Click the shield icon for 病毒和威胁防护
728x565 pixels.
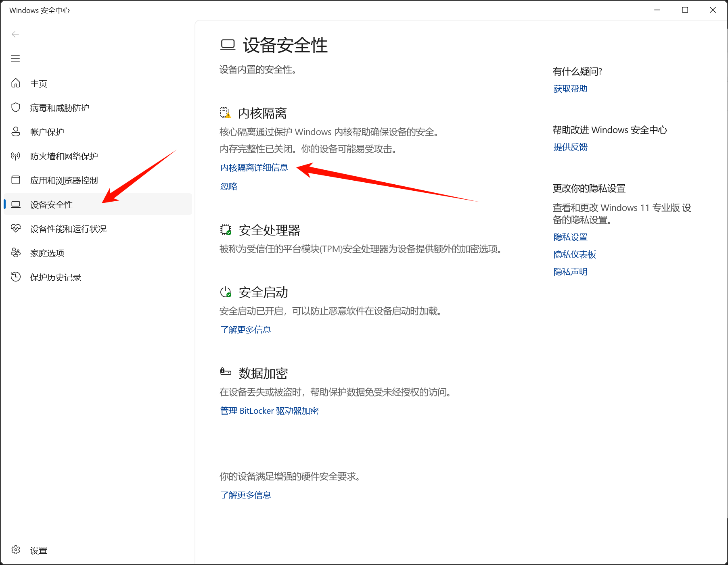[x=16, y=107]
